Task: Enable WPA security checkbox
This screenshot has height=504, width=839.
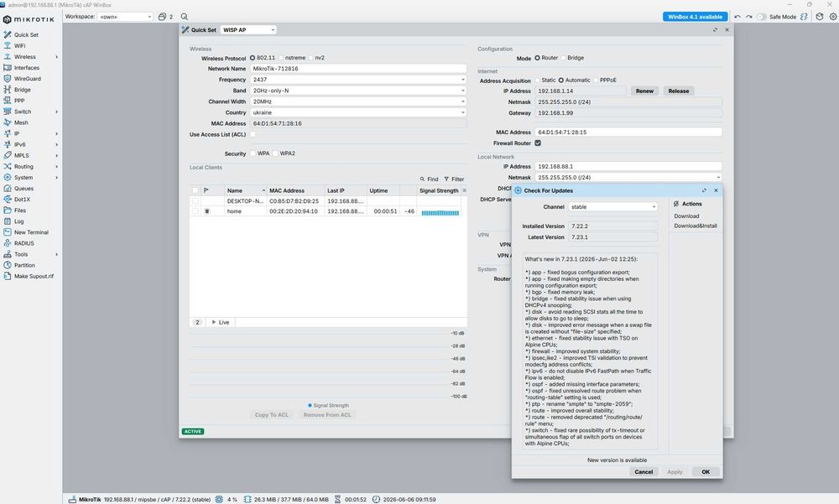Action: (x=253, y=153)
